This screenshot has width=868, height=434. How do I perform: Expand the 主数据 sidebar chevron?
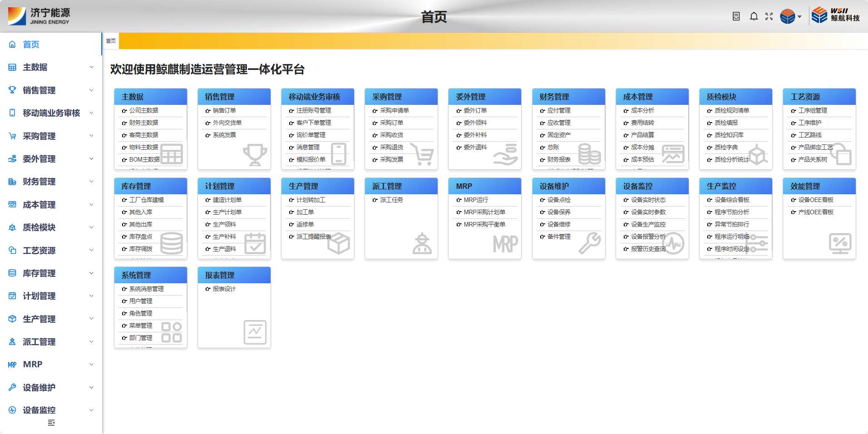point(91,67)
